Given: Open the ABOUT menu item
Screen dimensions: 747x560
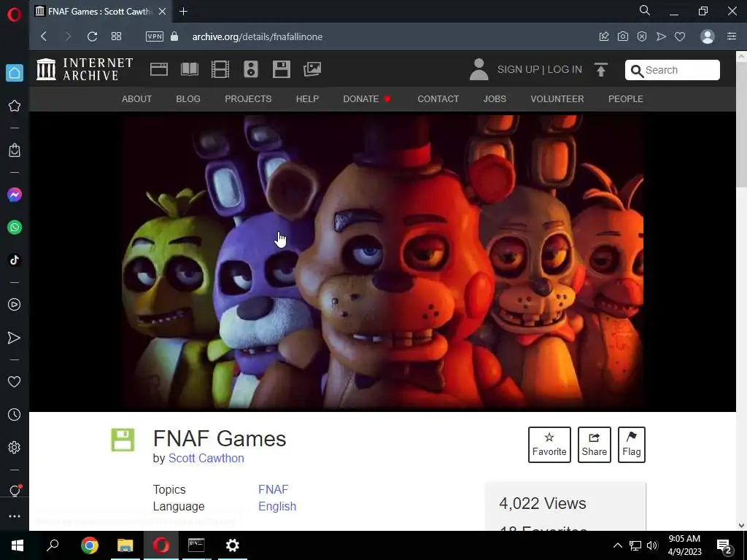Looking at the screenshot, I should pyautogui.click(x=136, y=99).
